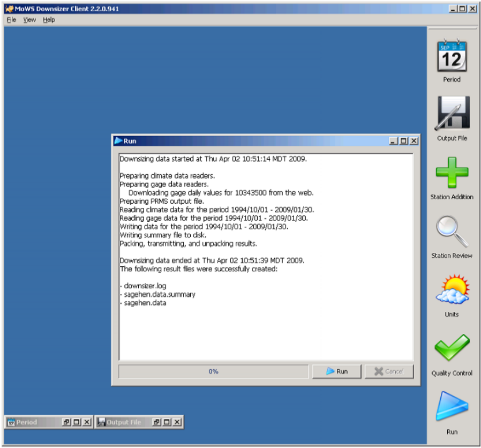Close the MoWS Downsizer Client window
This screenshot has height=448, width=481.
pyautogui.click(x=473, y=9)
